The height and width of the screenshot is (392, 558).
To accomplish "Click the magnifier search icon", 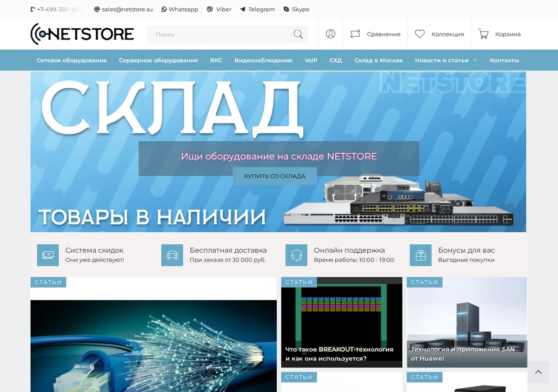I will [298, 34].
